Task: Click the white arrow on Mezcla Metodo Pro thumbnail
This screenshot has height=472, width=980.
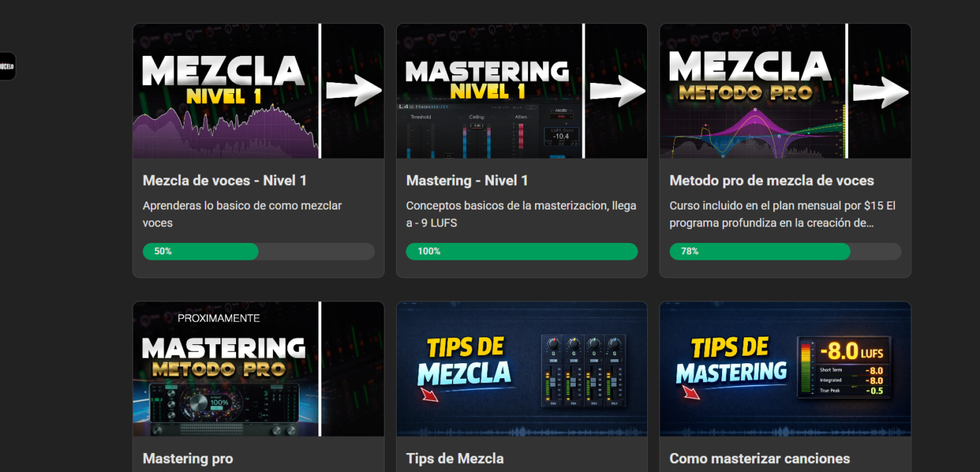Action: point(881,91)
